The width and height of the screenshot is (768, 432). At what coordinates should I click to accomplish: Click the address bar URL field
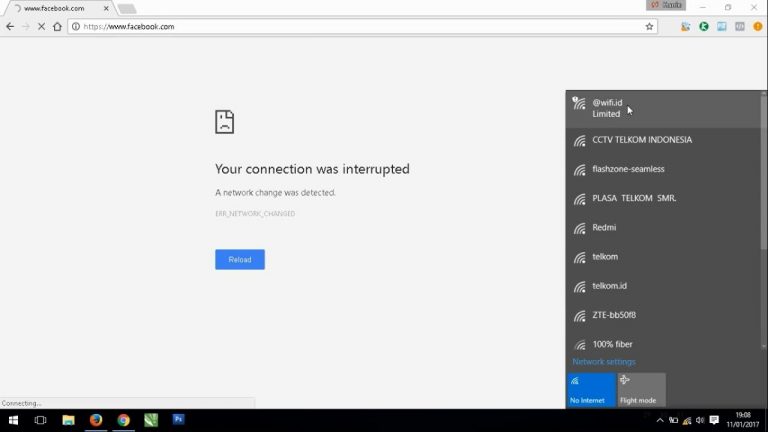360,26
